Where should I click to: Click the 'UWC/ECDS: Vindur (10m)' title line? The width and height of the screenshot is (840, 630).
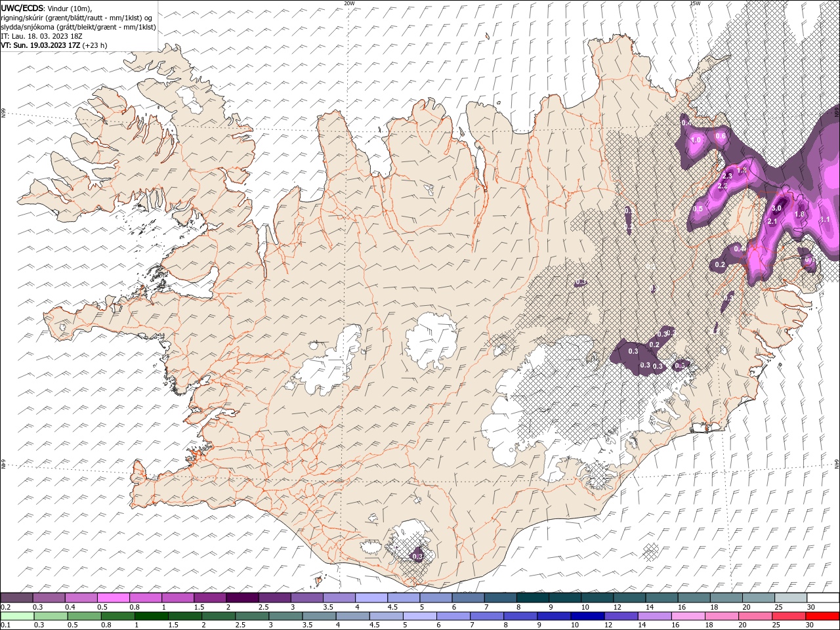coord(47,7)
